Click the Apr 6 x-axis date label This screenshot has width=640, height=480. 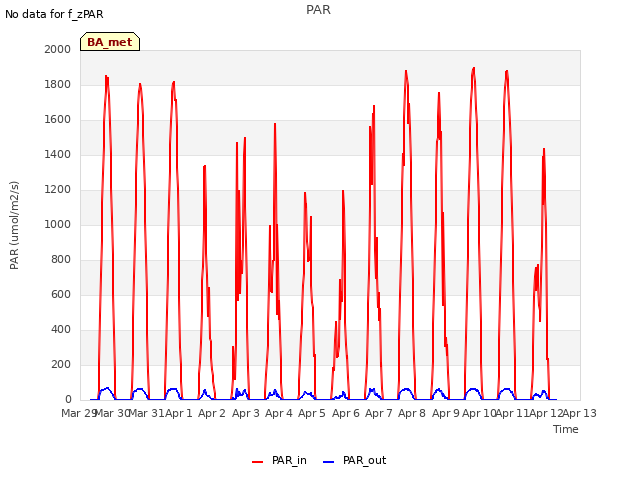pyautogui.click(x=346, y=413)
